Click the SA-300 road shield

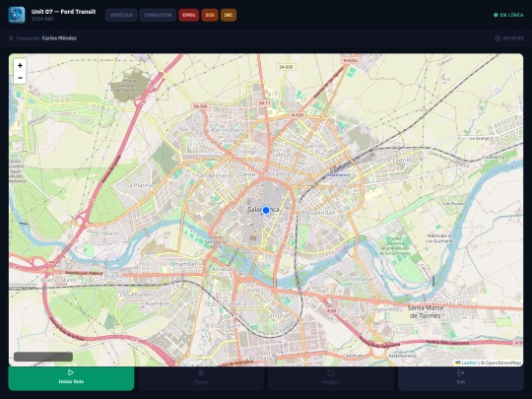tap(200, 106)
